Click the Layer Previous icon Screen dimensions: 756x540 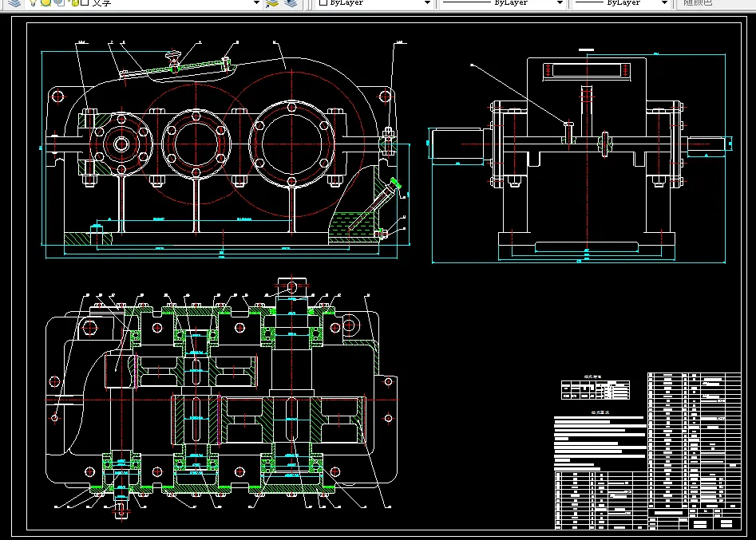pos(289,3)
